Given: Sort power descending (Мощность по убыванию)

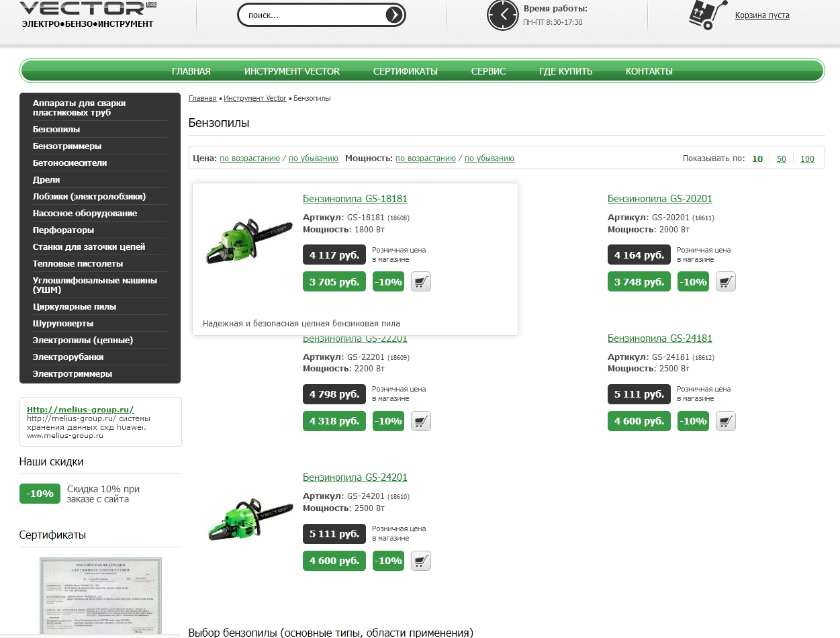Looking at the screenshot, I should 489,158.
